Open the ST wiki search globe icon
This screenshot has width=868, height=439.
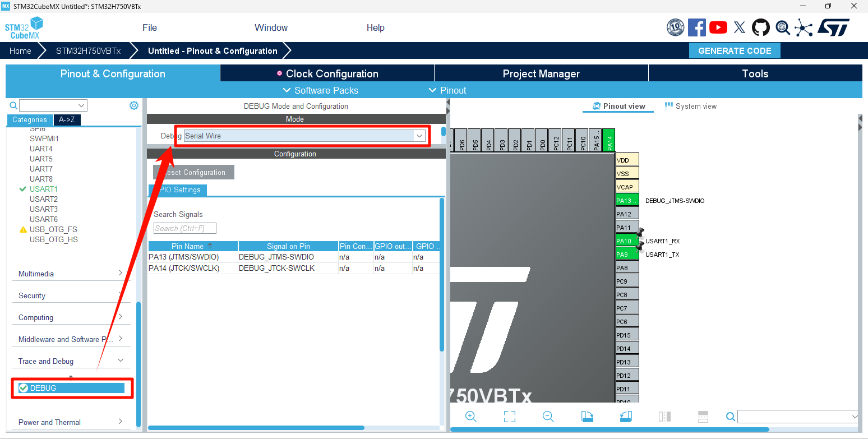click(783, 27)
